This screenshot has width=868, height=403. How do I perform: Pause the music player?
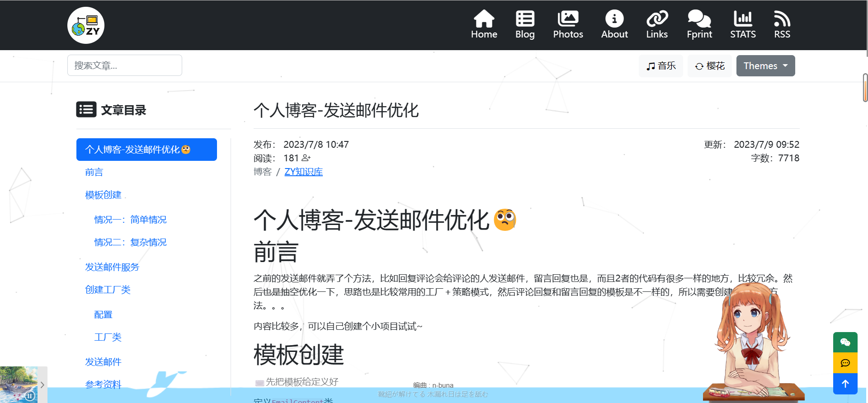click(30, 396)
